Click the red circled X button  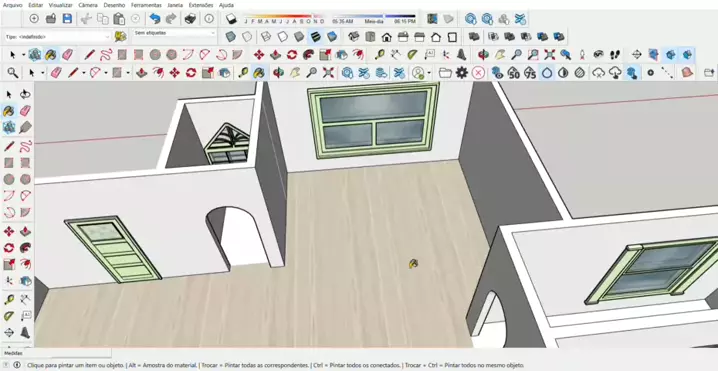[478, 72]
